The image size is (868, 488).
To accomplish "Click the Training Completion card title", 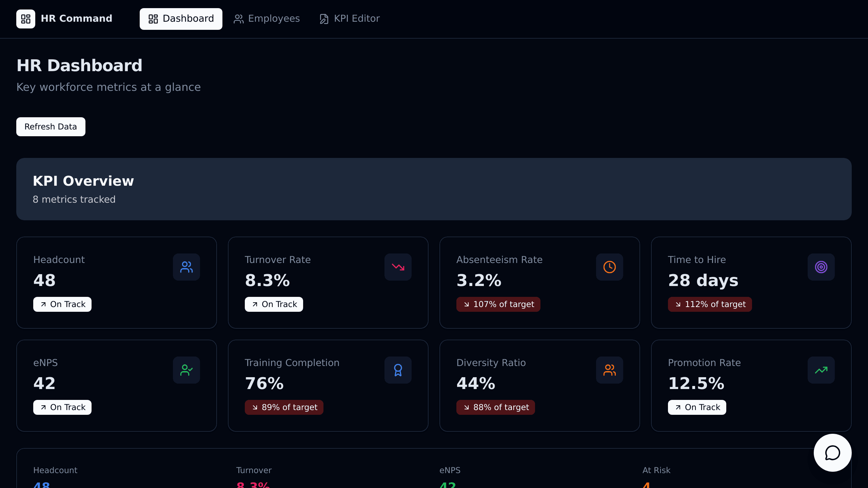I will [x=292, y=363].
